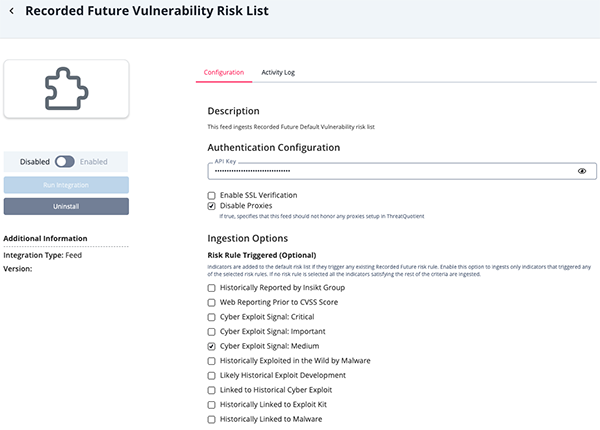This screenshot has width=600, height=430.
Task: Tick Likely Historical Exploit Development checkbox
Action: 212,375
